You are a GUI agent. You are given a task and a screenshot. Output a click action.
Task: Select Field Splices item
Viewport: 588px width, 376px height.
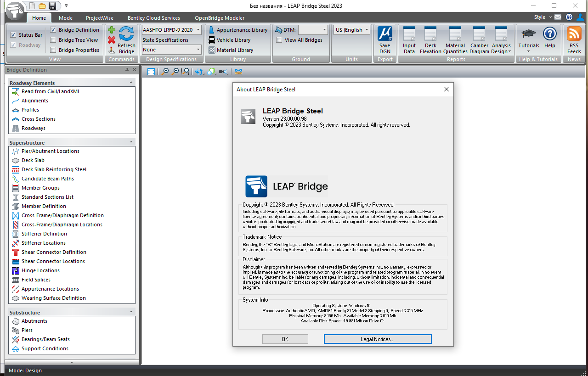click(36, 280)
